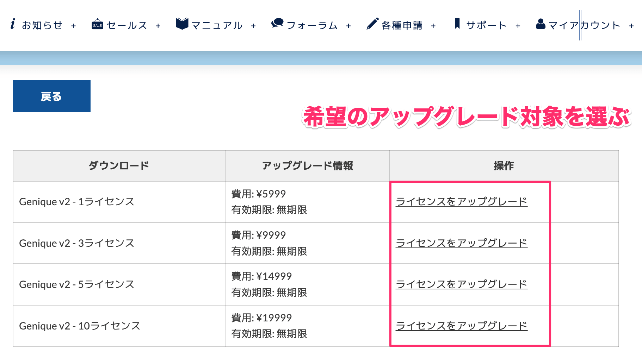Click the 費用: ¥5999 price text
Viewport: 642px width, 364px height.
(258, 194)
